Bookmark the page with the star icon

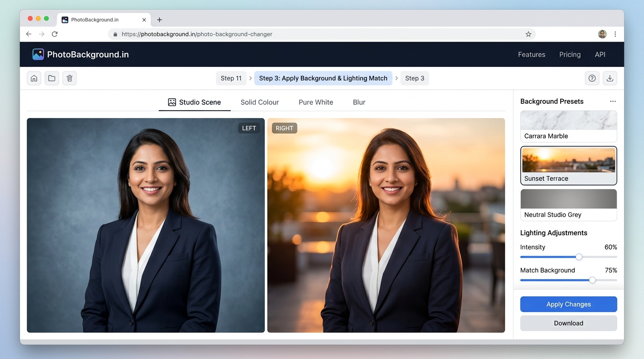coord(528,34)
